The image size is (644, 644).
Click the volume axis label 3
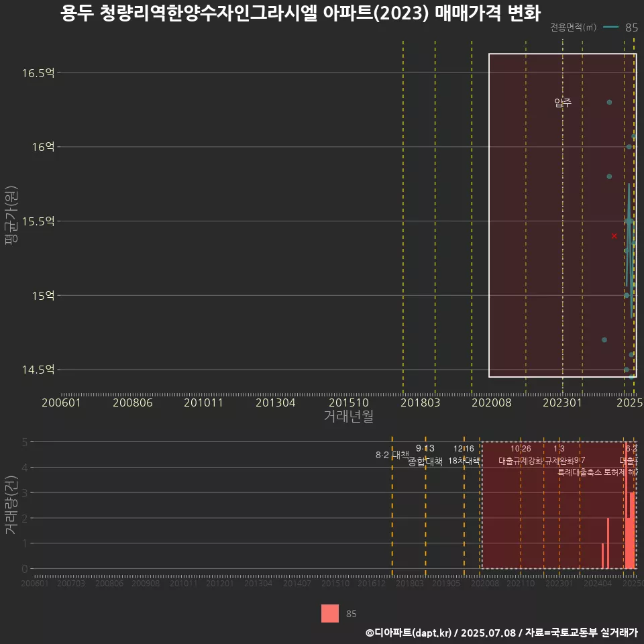pyautogui.click(x=25, y=492)
